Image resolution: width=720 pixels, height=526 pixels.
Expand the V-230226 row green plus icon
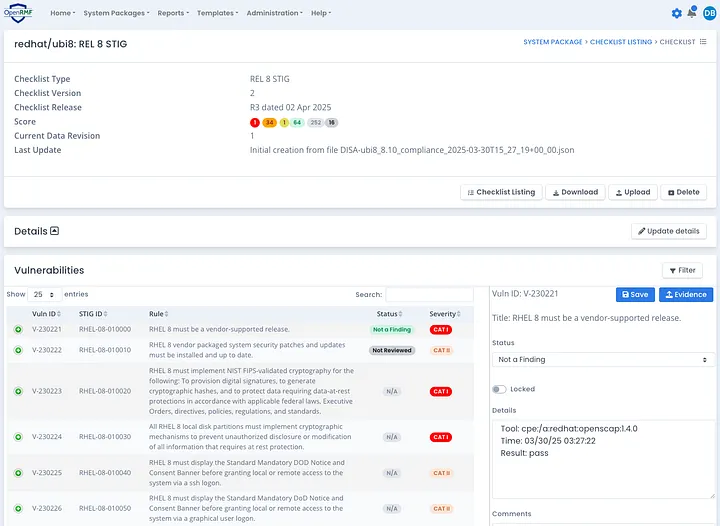coord(18,509)
